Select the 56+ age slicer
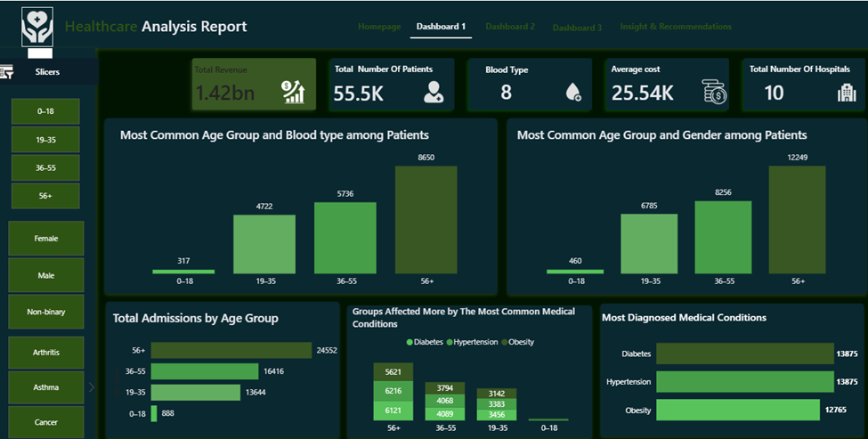This screenshot has width=868, height=439. tap(45, 196)
